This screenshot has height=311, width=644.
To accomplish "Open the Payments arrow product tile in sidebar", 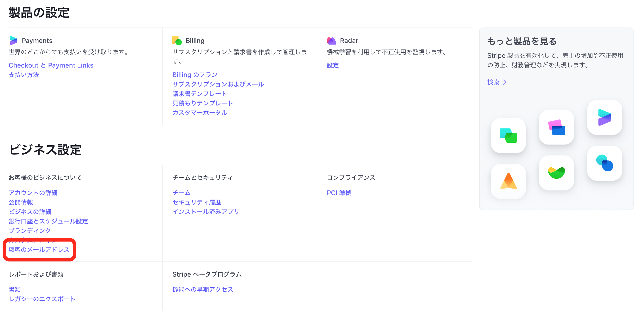I will [x=604, y=117].
